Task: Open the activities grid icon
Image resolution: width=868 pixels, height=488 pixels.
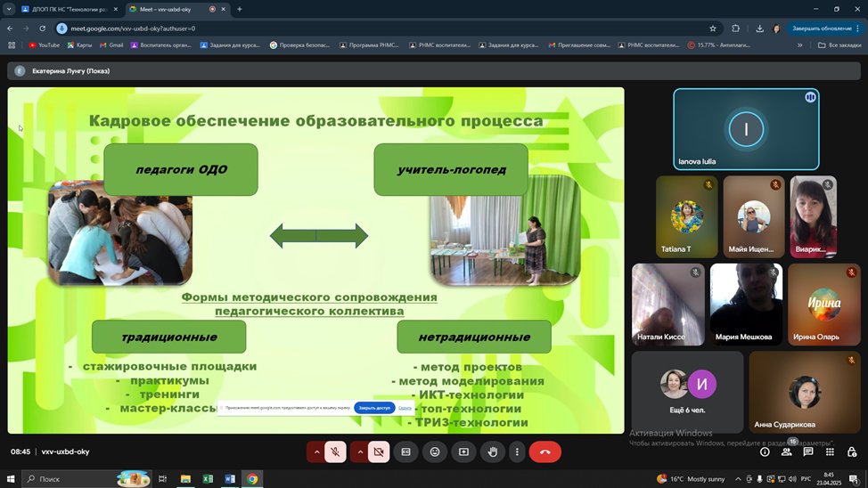Action: coord(830,452)
